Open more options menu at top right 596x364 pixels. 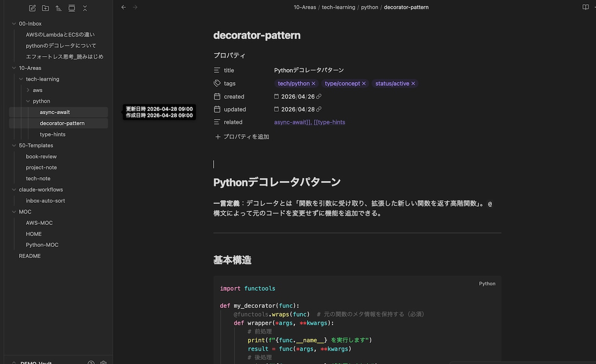pyautogui.click(x=595, y=7)
